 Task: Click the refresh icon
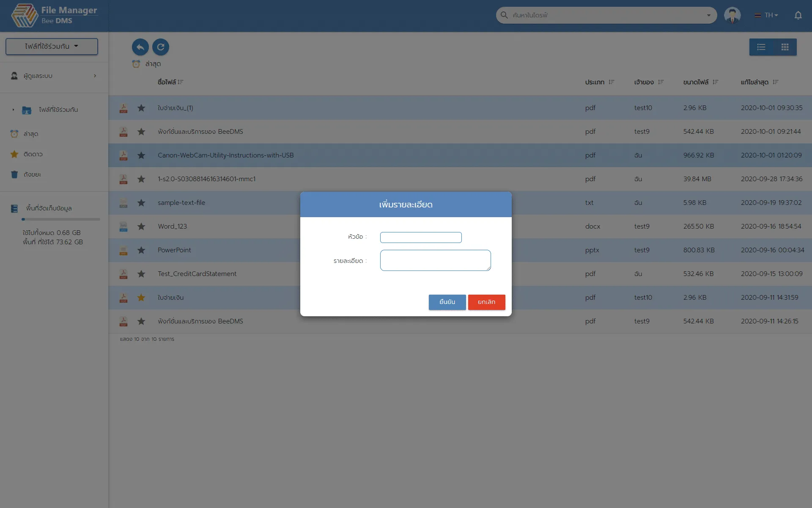coord(161,47)
